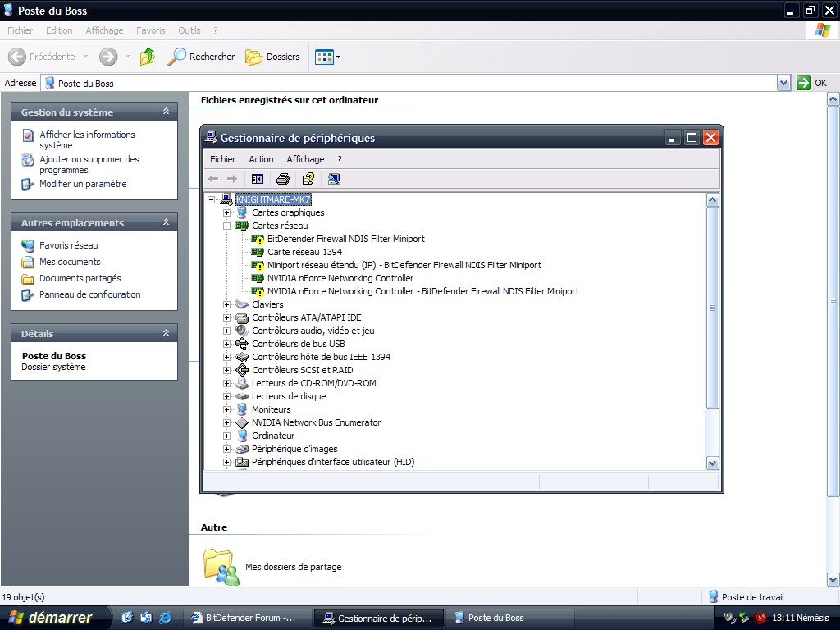Open Panneau de configuration link
Viewport: 840px width, 630px height.
[x=89, y=294]
